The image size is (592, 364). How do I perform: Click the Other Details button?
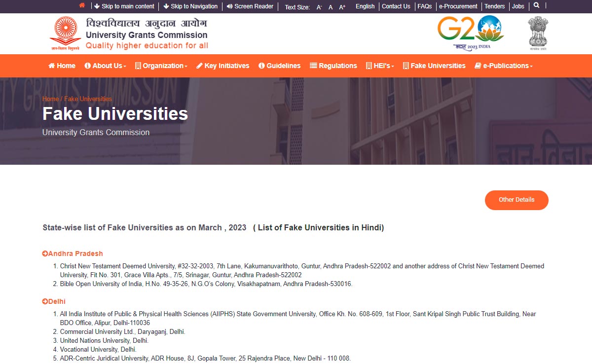tap(517, 200)
